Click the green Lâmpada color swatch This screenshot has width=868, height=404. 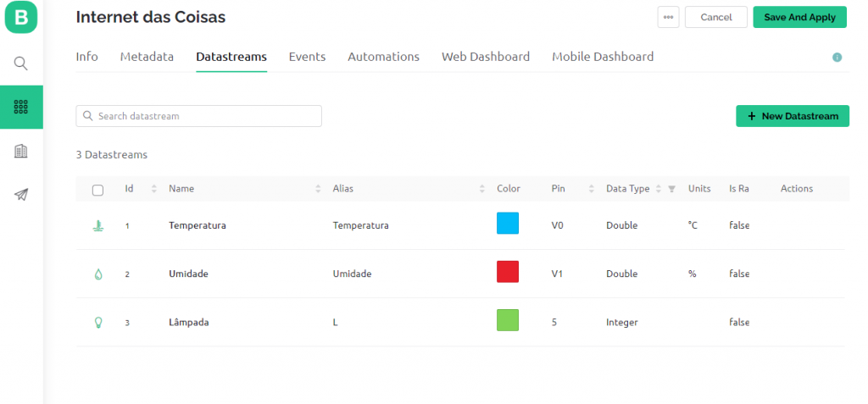[508, 320]
